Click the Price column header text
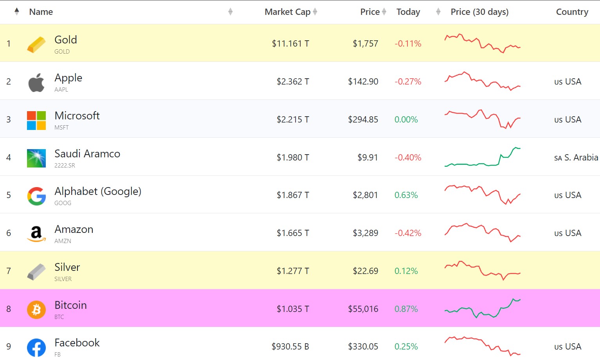 [370, 12]
